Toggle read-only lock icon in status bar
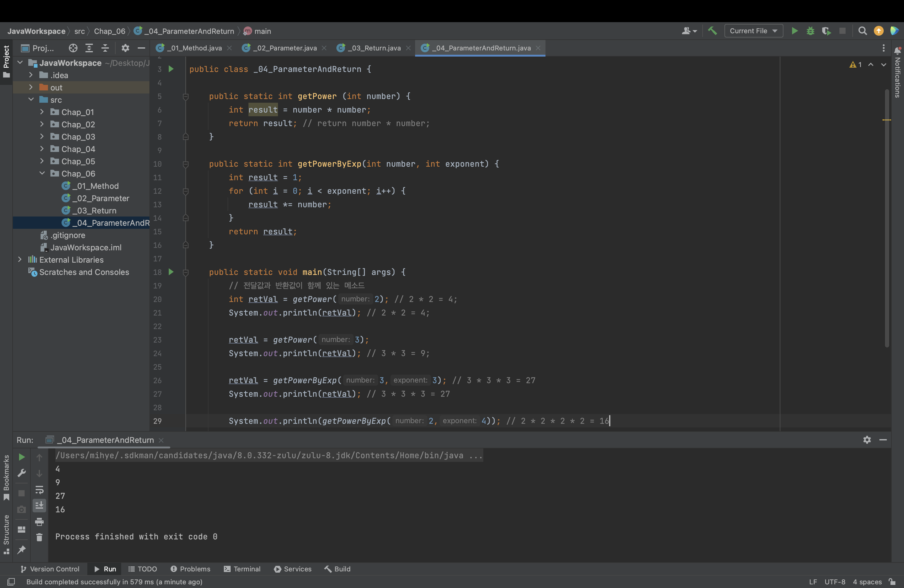 (x=892, y=582)
